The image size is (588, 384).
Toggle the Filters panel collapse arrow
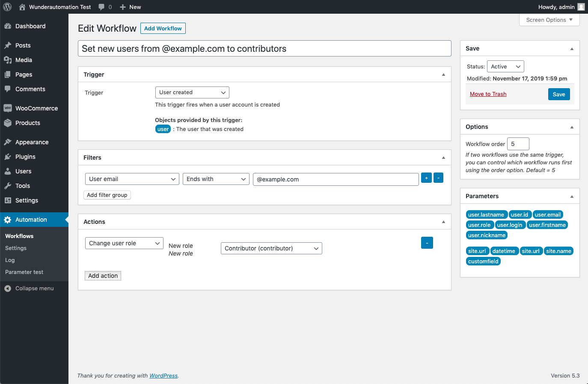[x=443, y=158]
